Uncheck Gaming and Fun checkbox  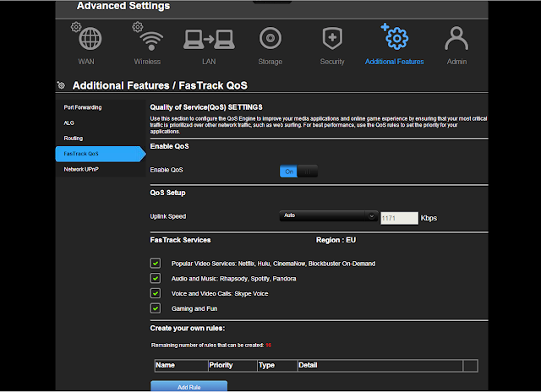[x=156, y=308]
